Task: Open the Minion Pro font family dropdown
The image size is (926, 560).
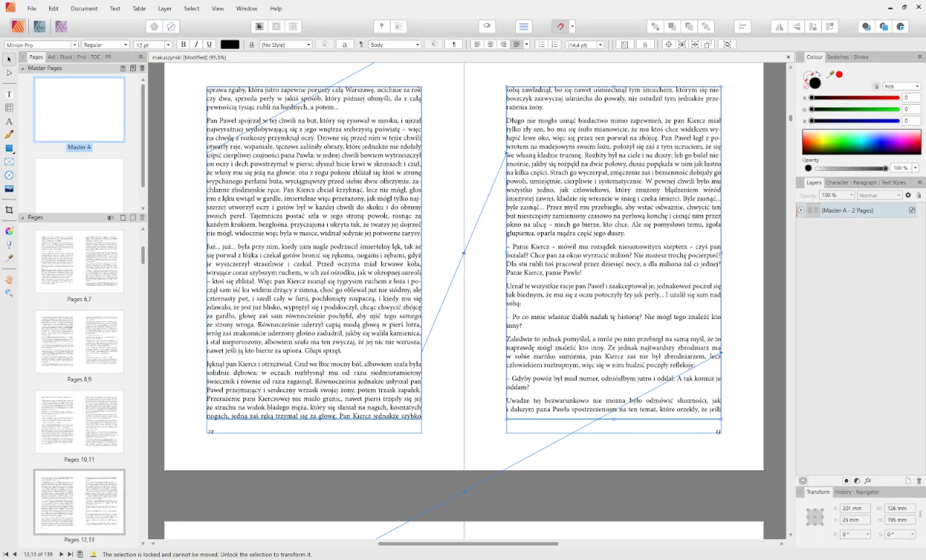Action: click(41, 45)
